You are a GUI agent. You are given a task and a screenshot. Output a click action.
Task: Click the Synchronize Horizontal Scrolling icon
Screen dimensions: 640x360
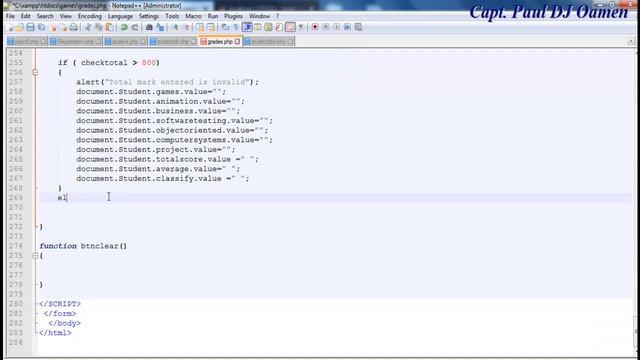pyautogui.click(x=211, y=27)
